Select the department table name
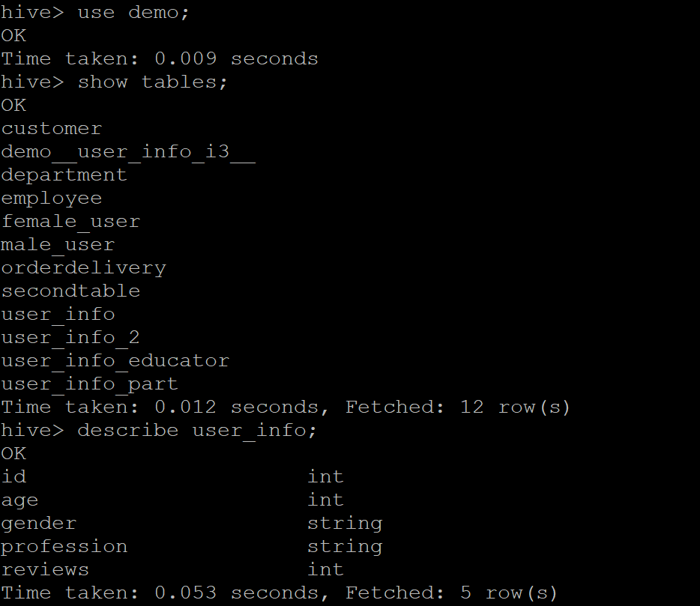The height and width of the screenshot is (606, 700). [64, 175]
